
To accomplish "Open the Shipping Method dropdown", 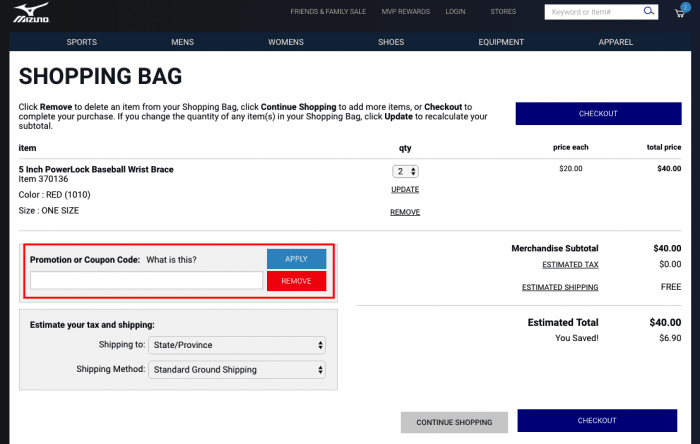I will [x=237, y=370].
